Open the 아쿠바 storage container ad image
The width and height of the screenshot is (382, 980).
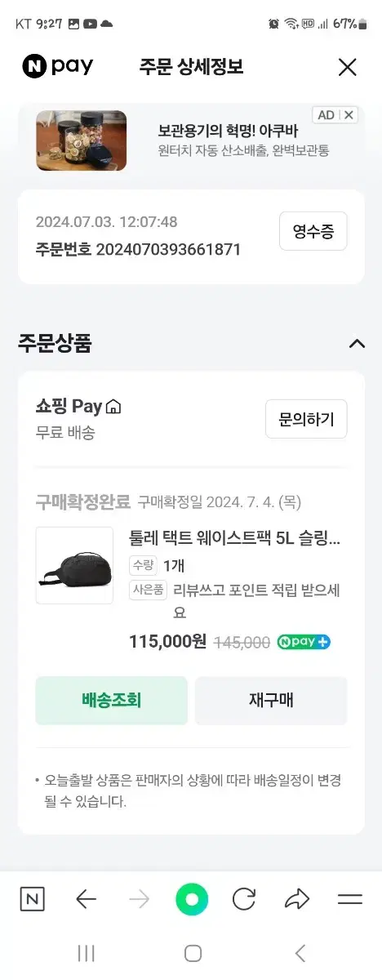82,140
